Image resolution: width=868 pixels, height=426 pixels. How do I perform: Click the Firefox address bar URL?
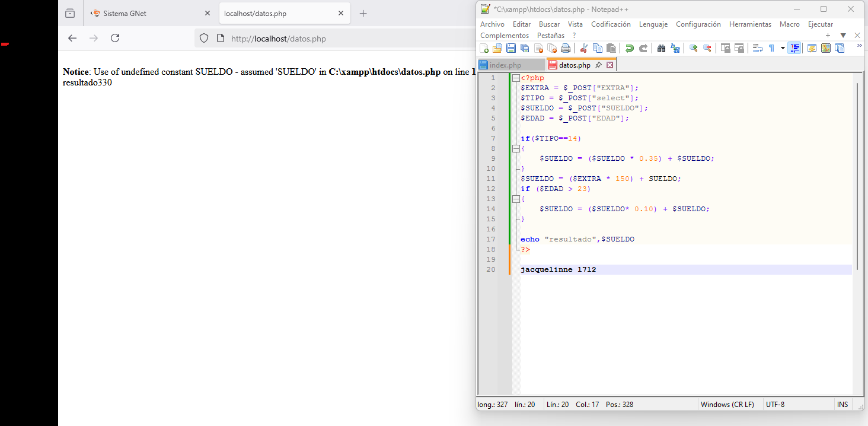click(279, 39)
